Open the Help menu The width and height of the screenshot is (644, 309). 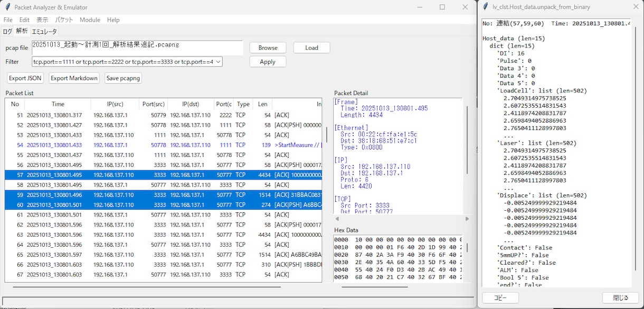point(113,20)
